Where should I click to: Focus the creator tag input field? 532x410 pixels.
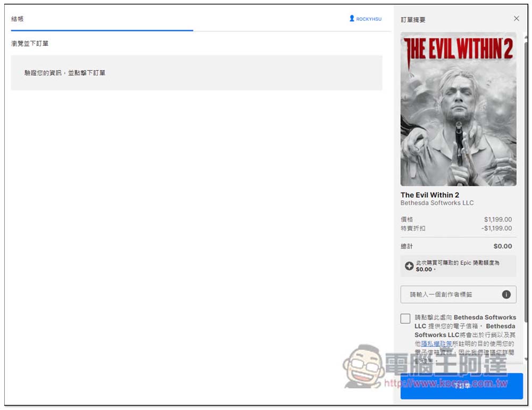(x=450, y=294)
